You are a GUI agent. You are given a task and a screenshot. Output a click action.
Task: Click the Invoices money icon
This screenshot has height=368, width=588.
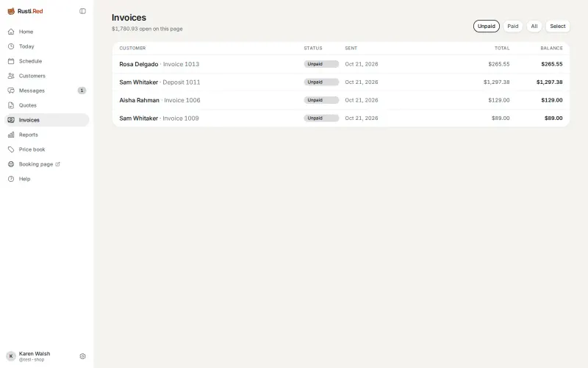[11, 120]
